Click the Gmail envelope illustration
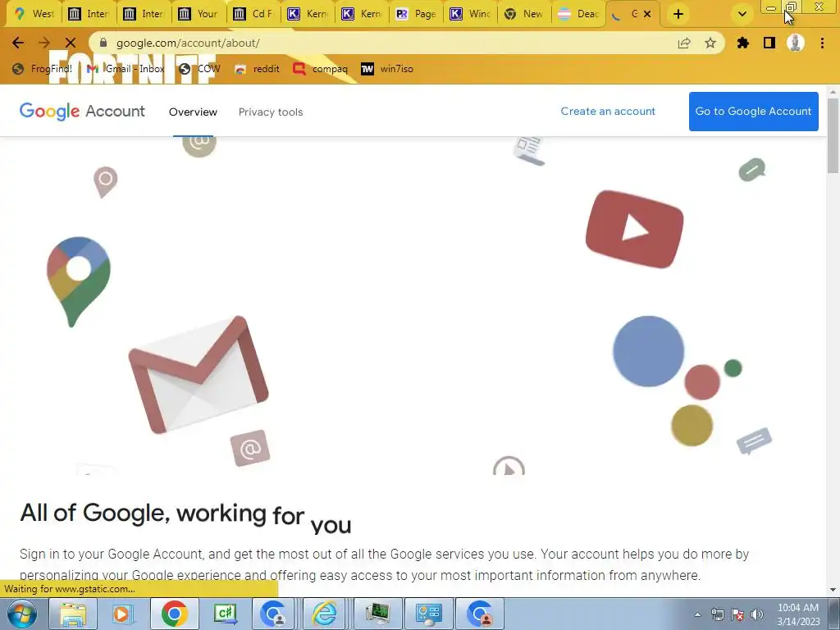 [199, 375]
